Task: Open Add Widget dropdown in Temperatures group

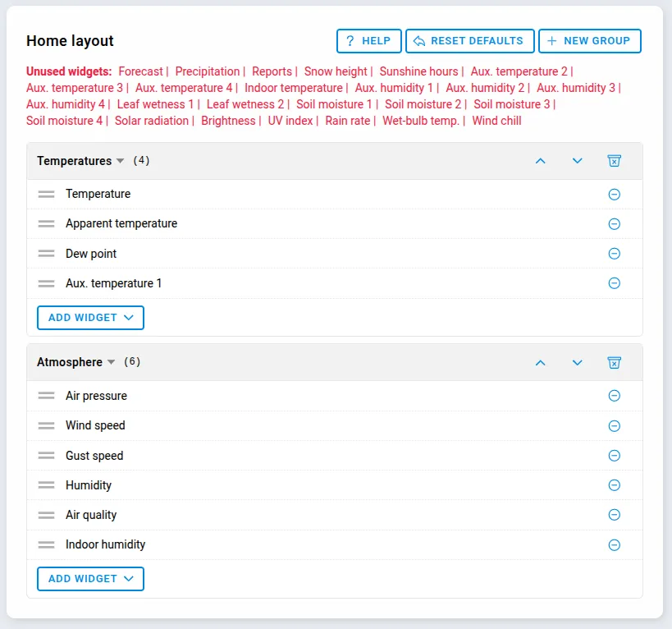Action: point(90,318)
